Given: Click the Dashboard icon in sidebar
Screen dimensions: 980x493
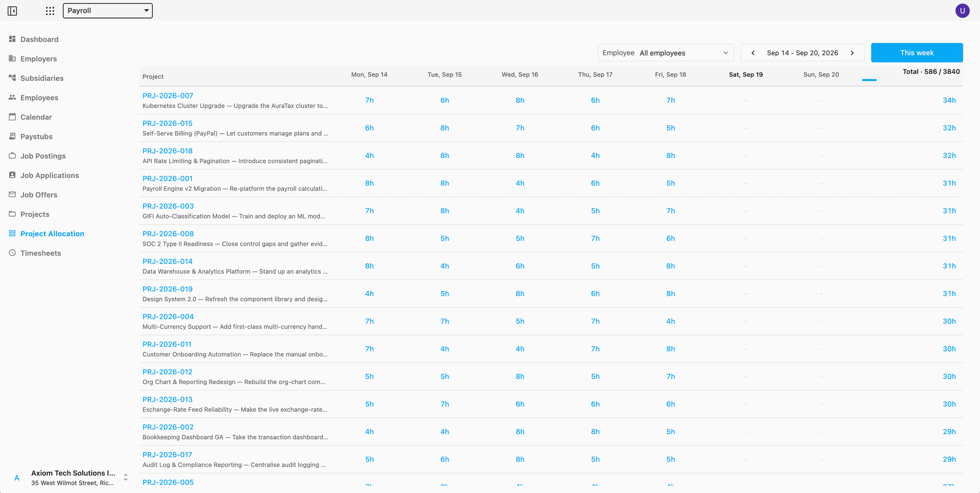Looking at the screenshot, I should 12,39.
